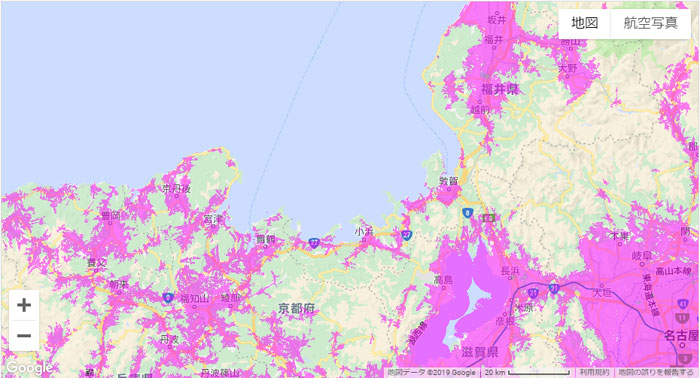Click the 養父 city label

coord(97,263)
